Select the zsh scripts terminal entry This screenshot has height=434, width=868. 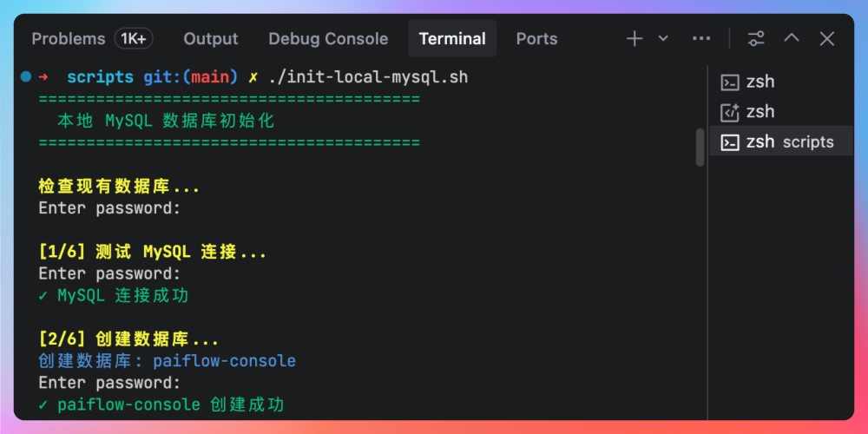click(789, 142)
